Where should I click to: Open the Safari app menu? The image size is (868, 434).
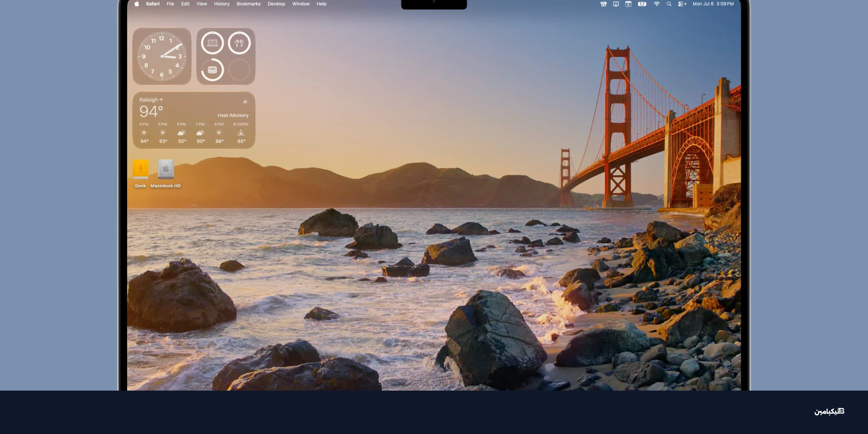153,4
